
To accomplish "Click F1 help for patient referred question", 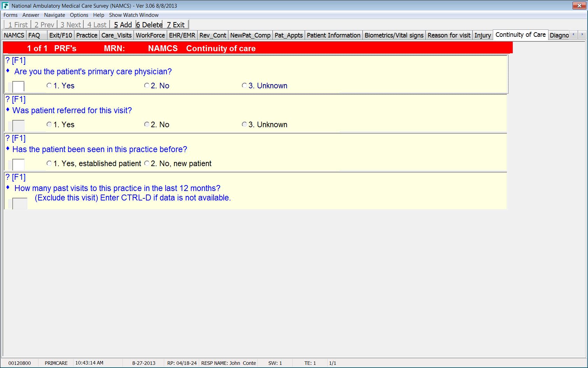I will point(16,100).
